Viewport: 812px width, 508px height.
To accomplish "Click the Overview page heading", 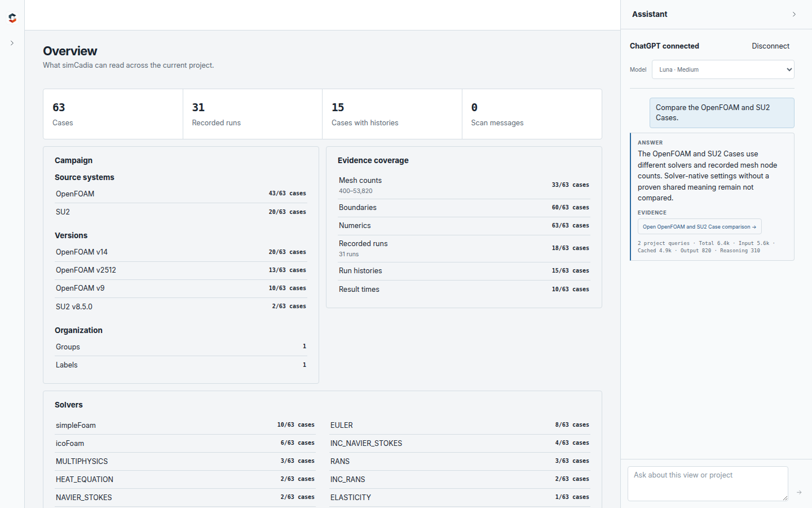I will pyautogui.click(x=70, y=51).
